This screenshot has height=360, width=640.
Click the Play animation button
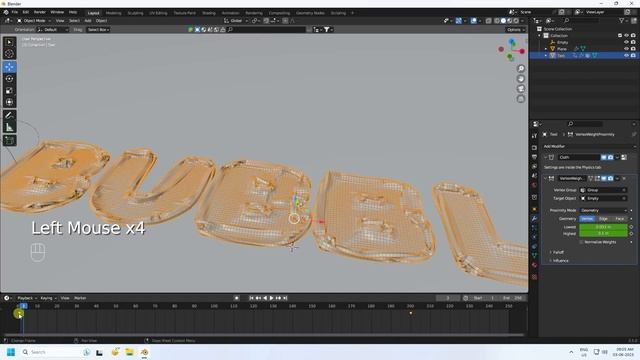(271, 298)
